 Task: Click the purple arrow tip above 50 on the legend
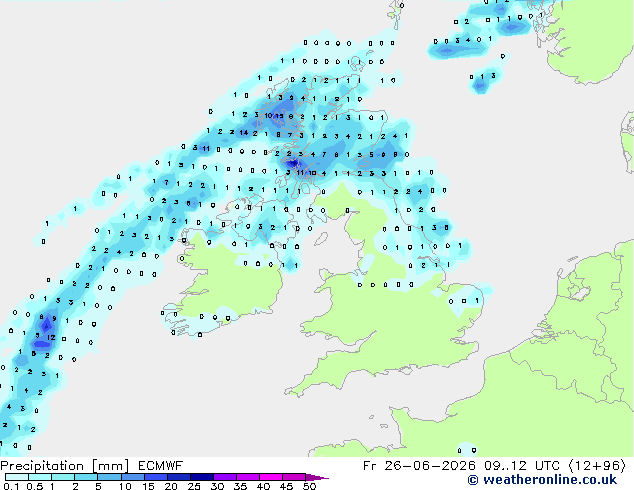pos(317,477)
